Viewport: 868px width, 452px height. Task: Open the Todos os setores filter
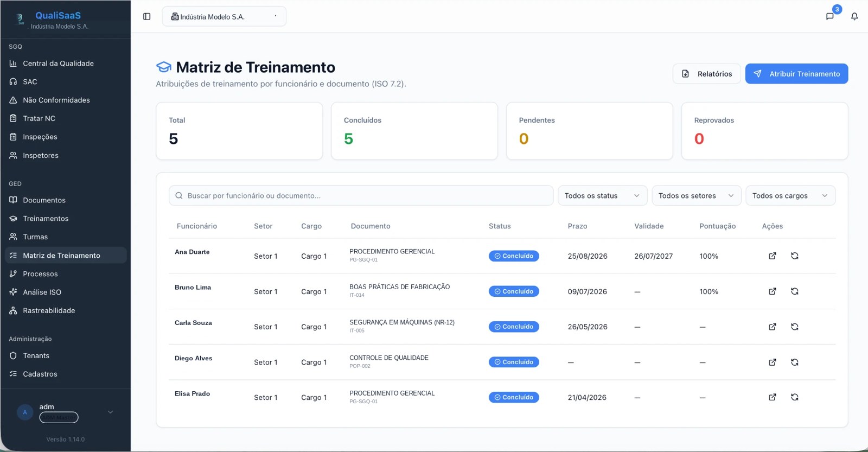[x=696, y=195]
